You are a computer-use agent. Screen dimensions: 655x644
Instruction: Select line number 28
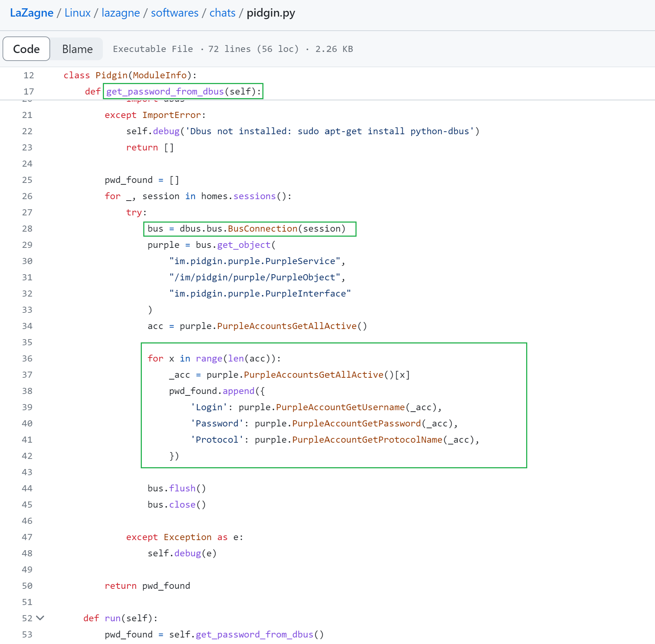[x=27, y=229]
